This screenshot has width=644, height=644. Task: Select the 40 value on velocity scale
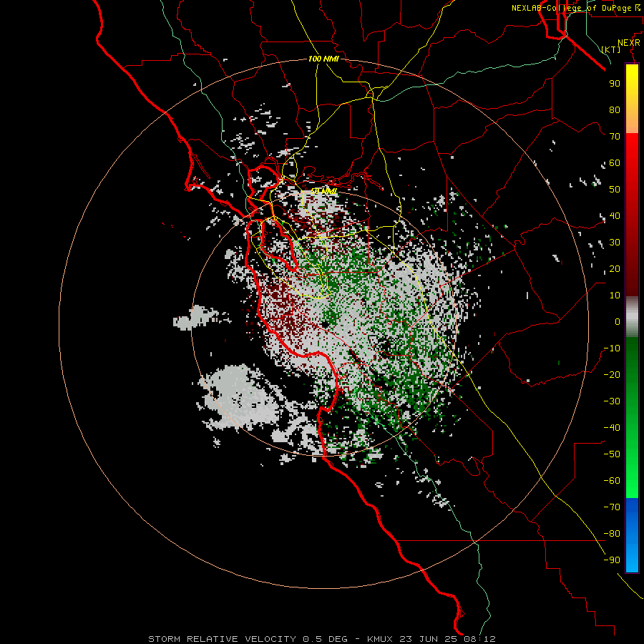click(615, 215)
